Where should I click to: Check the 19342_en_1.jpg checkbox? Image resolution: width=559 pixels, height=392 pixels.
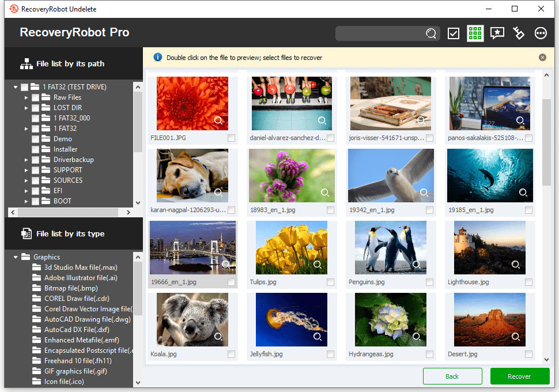point(429,210)
